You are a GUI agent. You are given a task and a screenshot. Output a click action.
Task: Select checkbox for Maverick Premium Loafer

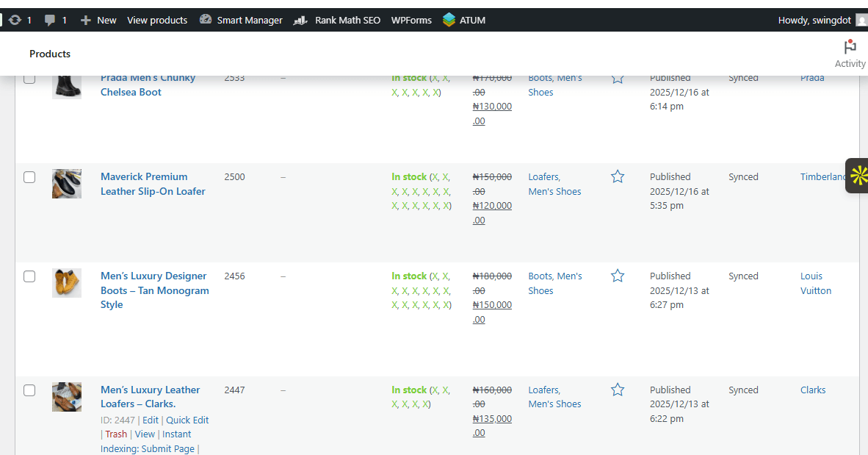(x=29, y=177)
